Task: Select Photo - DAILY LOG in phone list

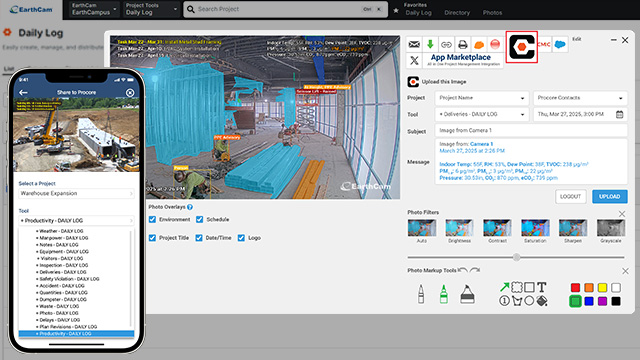Action: [59, 313]
